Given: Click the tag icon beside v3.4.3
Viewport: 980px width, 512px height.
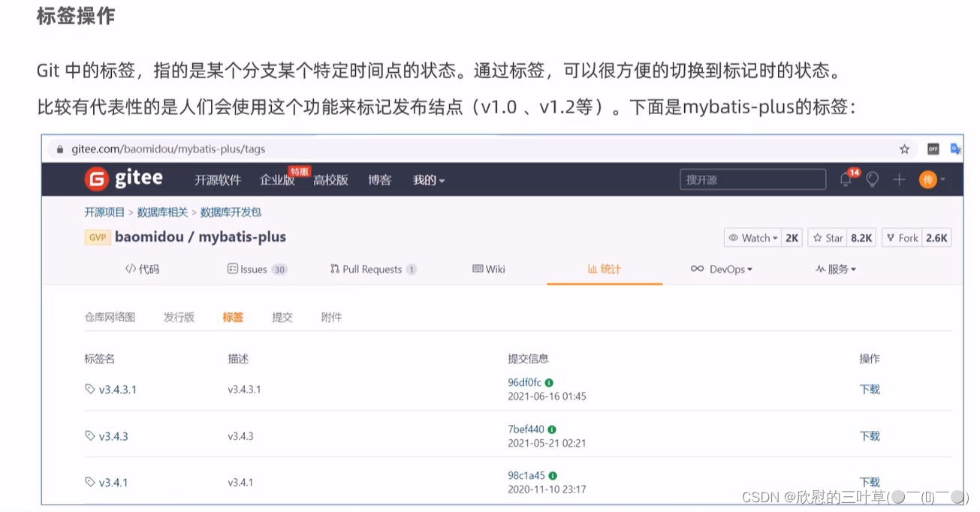Looking at the screenshot, I should (x=90, y=435).
